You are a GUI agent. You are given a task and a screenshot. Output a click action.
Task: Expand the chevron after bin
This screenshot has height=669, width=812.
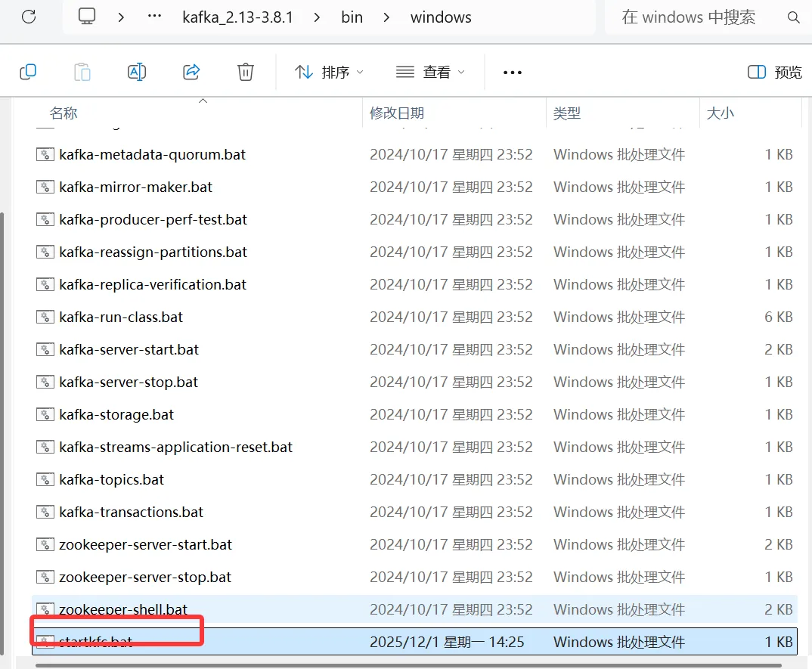pyautogui.click(x=386, y=17)
